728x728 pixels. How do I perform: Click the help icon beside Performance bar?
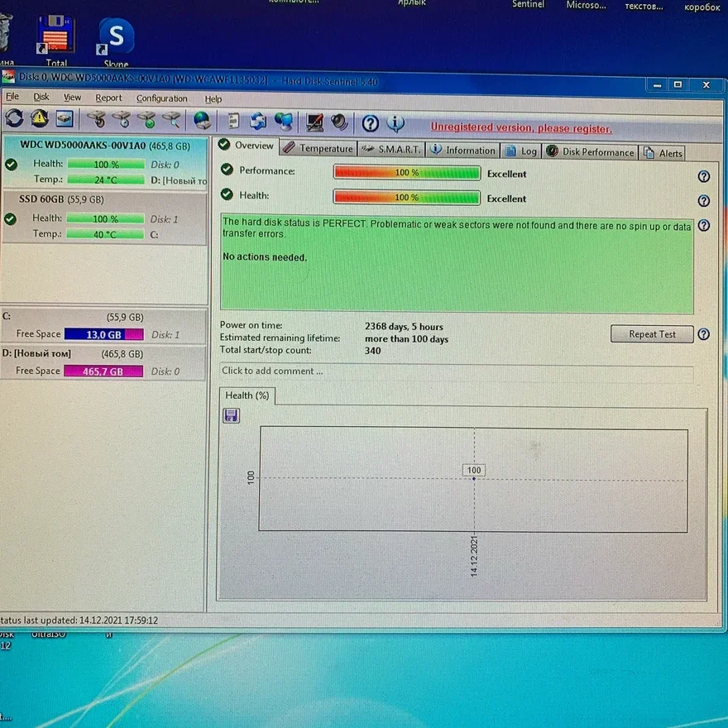pyautogui.click(x=704, y=176)
